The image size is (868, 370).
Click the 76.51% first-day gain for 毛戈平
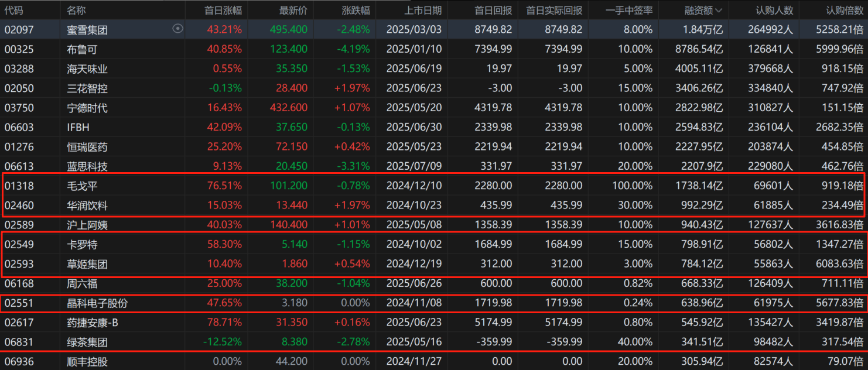pyautogui.click(x=224, y=186)
